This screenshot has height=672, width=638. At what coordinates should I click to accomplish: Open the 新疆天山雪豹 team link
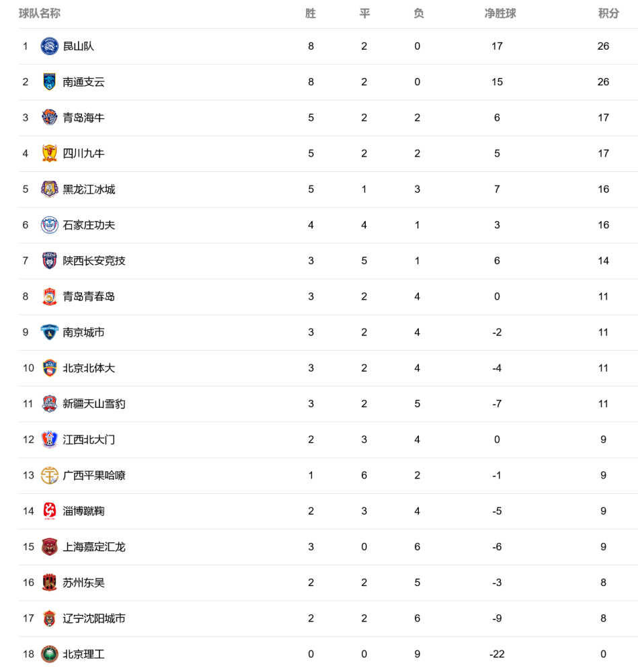pos(94,404)
